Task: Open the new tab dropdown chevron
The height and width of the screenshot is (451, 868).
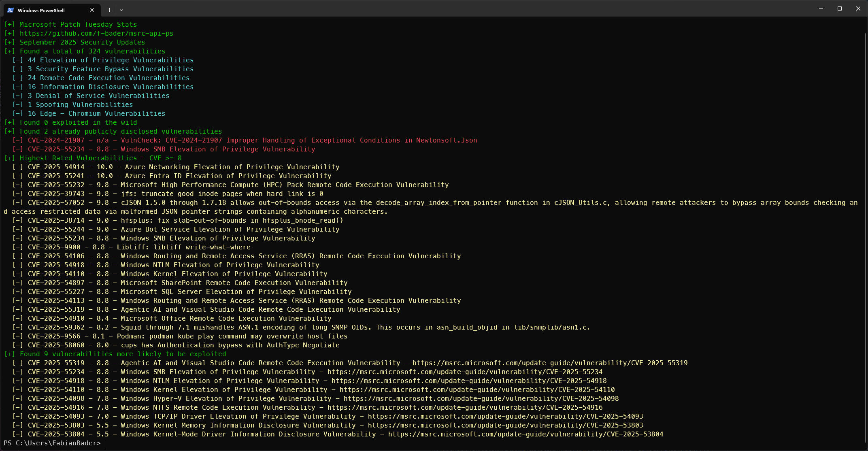Action: point(121,10)
